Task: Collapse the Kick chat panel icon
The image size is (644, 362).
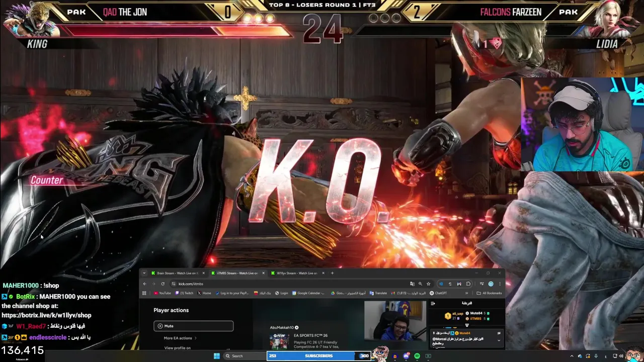Action: 433,303
